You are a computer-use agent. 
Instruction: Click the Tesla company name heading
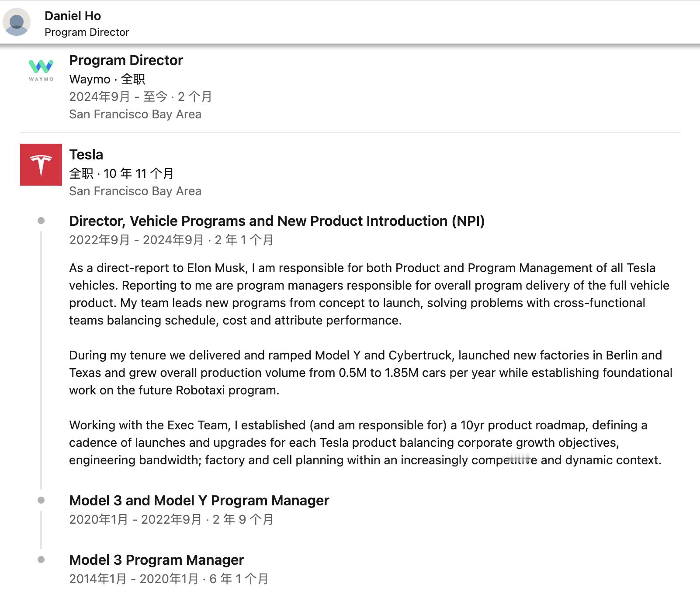click(86, 155)
